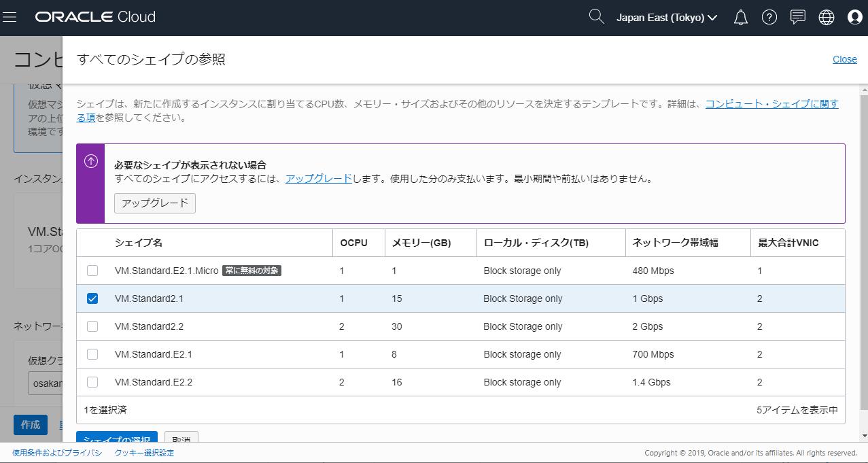
Task: Click the シェイプの選択 button
Action: (117, 437)
